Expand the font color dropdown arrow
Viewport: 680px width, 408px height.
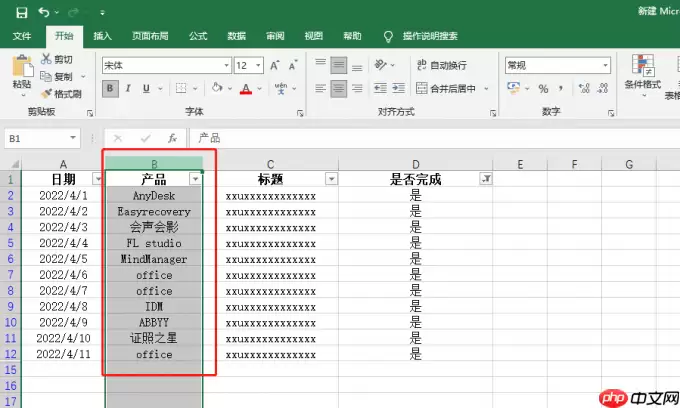click(x=260, y=88)
